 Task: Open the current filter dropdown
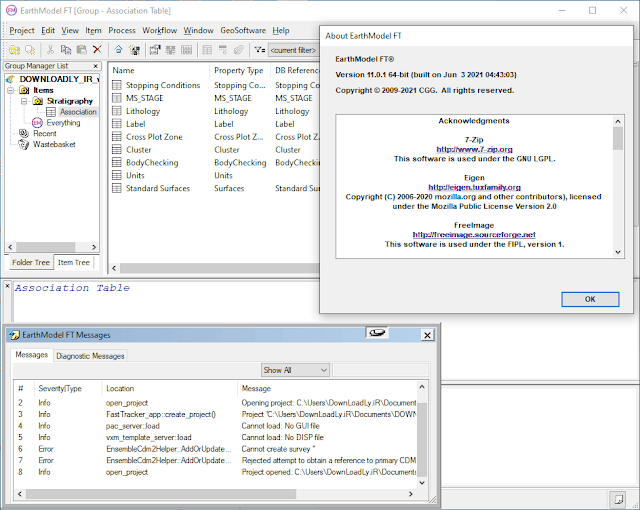[x=294, y=50]
